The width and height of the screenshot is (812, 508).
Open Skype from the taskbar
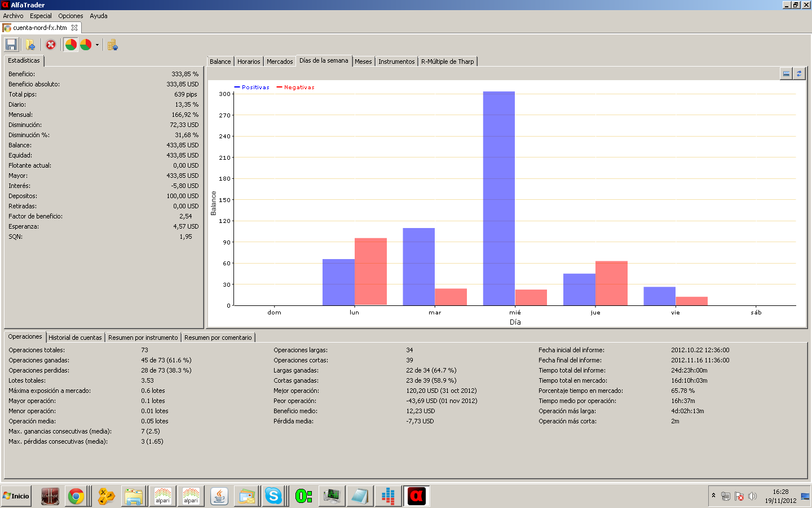coord(273,496)
